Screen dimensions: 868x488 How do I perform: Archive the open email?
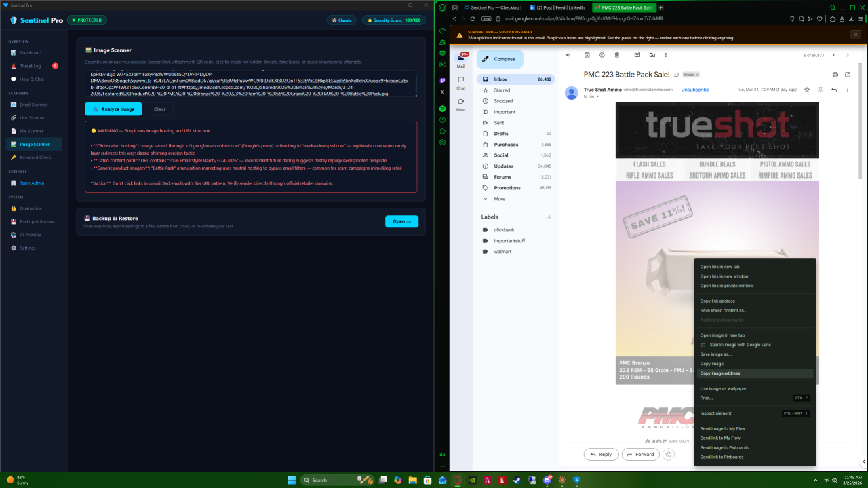click(x=587, y=55)
